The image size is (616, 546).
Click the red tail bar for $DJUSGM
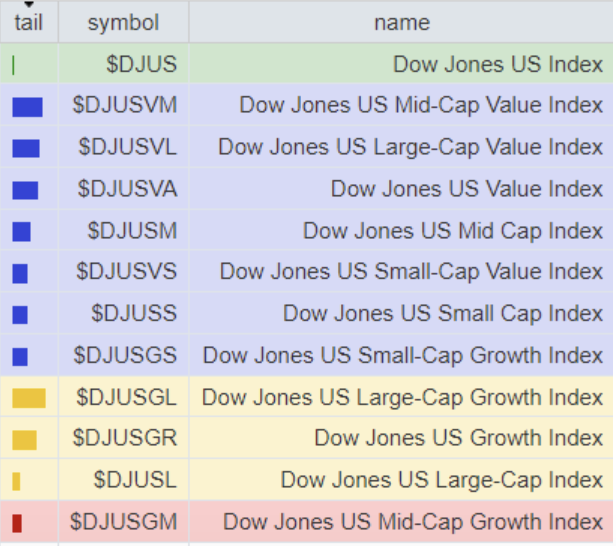point(16,522)
